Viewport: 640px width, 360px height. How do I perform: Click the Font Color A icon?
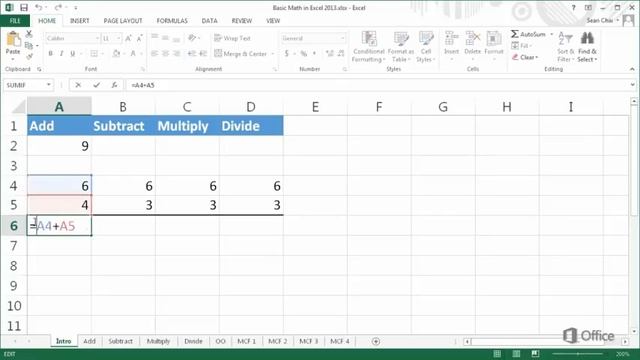pos(133,53)
